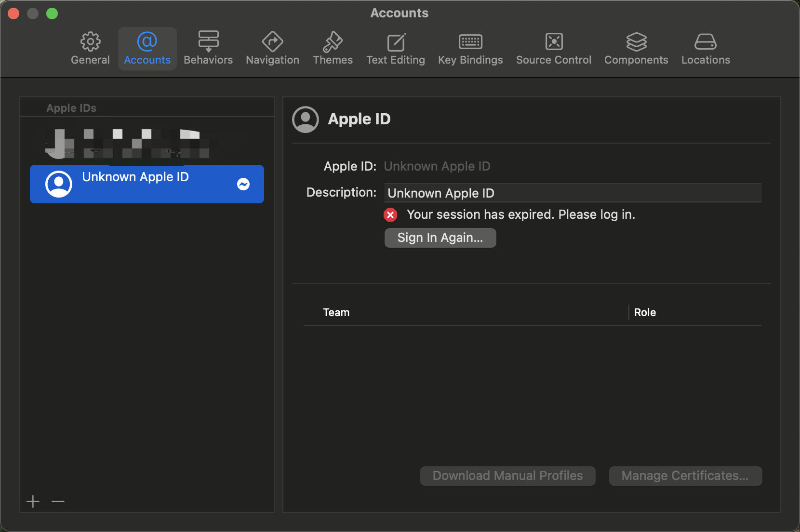Switch to the Key Bindings tab label
The width and height of the screenshot is (800, 532).
click(470, 60)
